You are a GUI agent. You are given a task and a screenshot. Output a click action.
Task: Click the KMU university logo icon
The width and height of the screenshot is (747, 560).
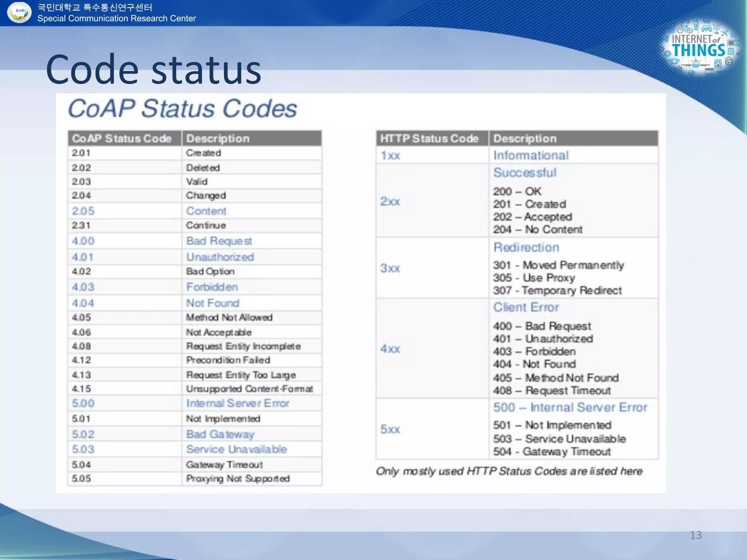click(x=19, y=13)
